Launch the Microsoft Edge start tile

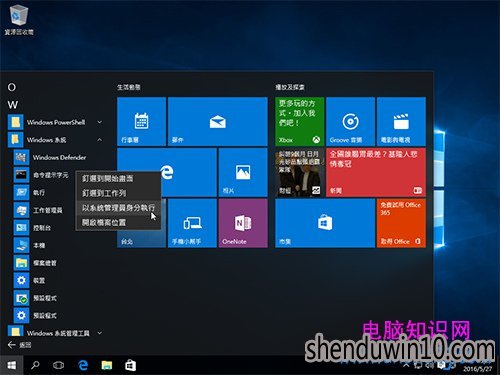[167, 172]
